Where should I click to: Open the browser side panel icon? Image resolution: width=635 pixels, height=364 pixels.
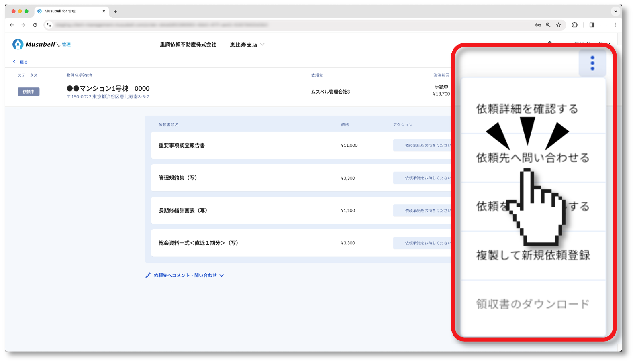coord(592,25)
